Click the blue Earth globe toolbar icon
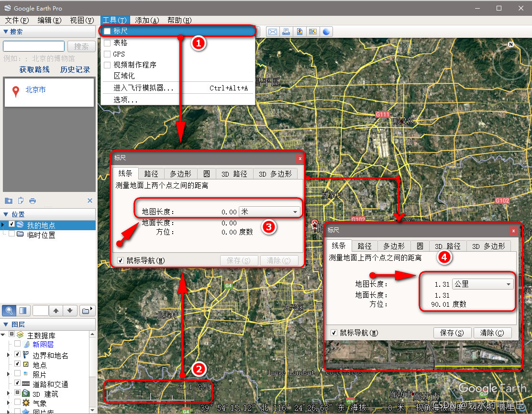The image size is (532, 414). 326,32
